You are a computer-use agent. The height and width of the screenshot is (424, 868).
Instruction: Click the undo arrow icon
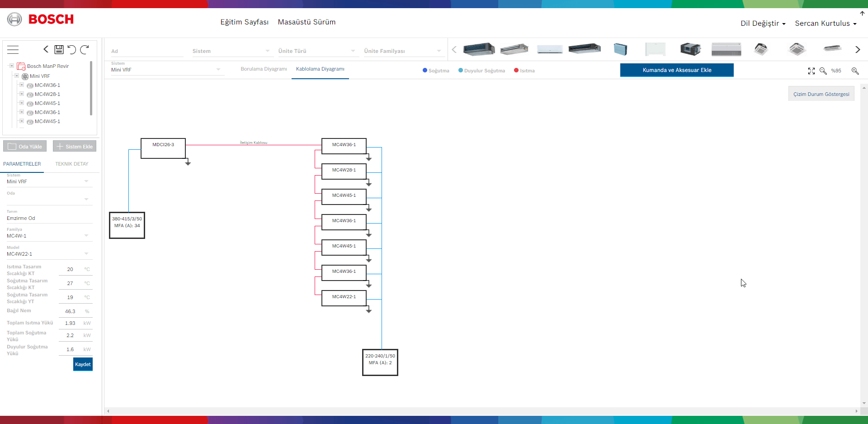[x=71, y=49]
